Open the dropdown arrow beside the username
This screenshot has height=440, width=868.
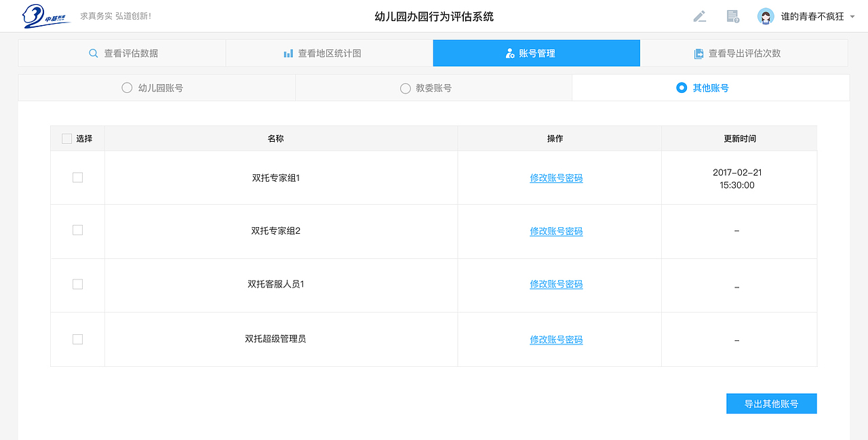click(851, 16)
